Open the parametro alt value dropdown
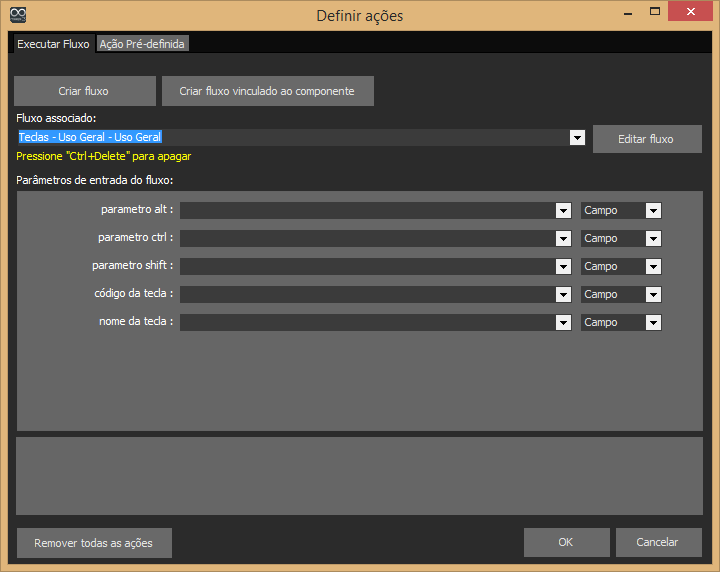 click(x=563, y=210)
